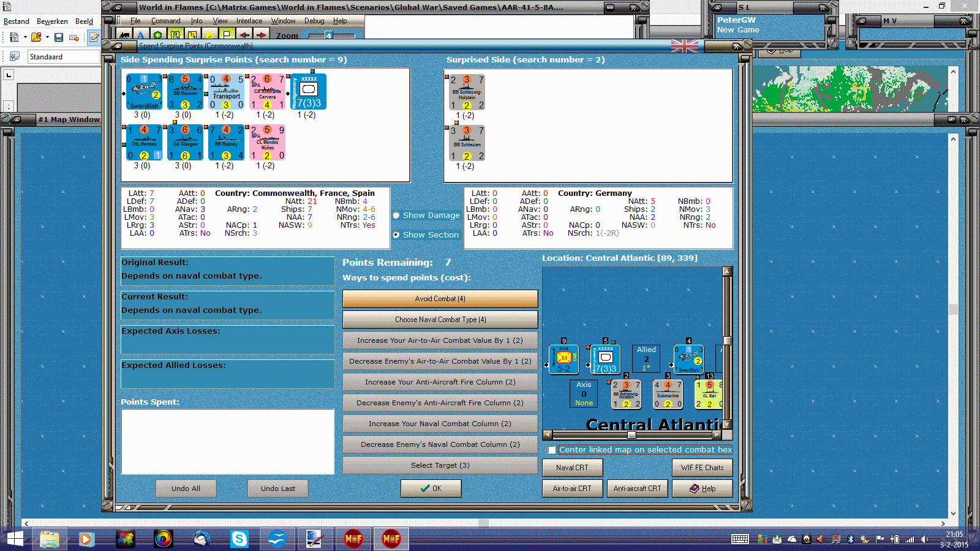Click the Undo Last button
Viewport: 980px width, 551px height.
[x=278, y=489]
